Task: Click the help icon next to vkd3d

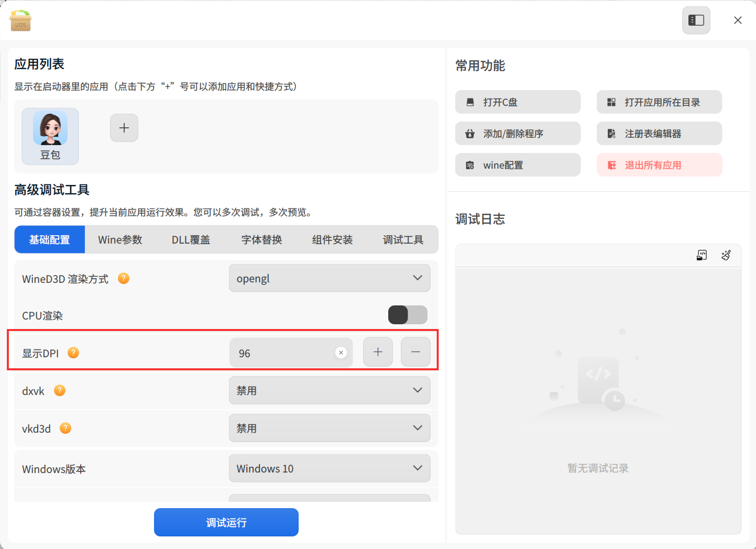Action: 65,429
